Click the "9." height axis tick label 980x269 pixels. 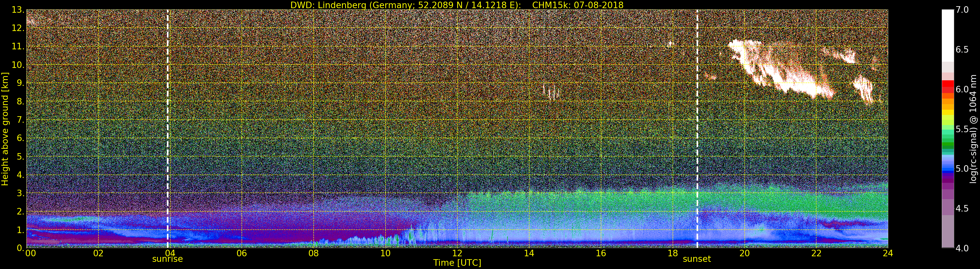click(x=20, y=83)
